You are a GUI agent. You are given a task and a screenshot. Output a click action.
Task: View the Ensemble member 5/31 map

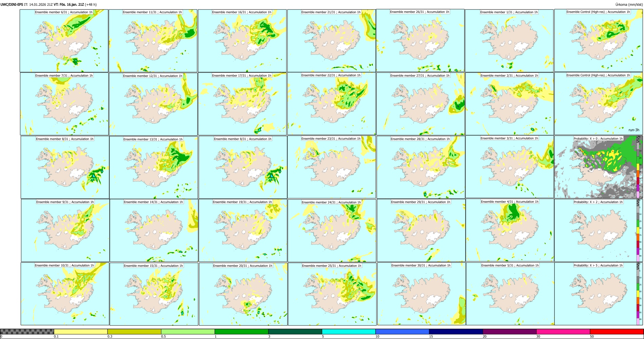pos(510,294)
